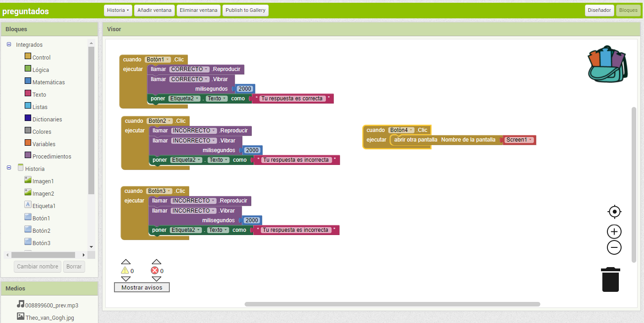Select the Imagen1 component icon
Screen dimensions: 644x323
point(28,180)
